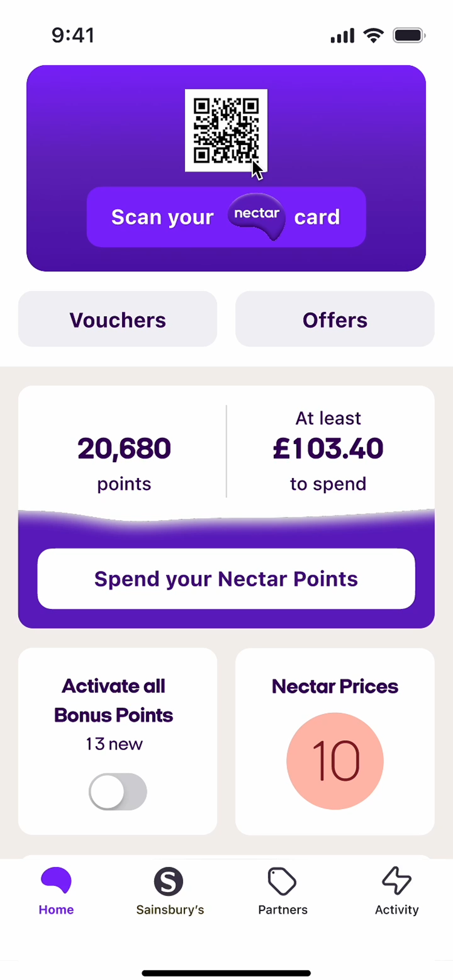Tap the Nectar logo in scan banner

tap(256, 216)
